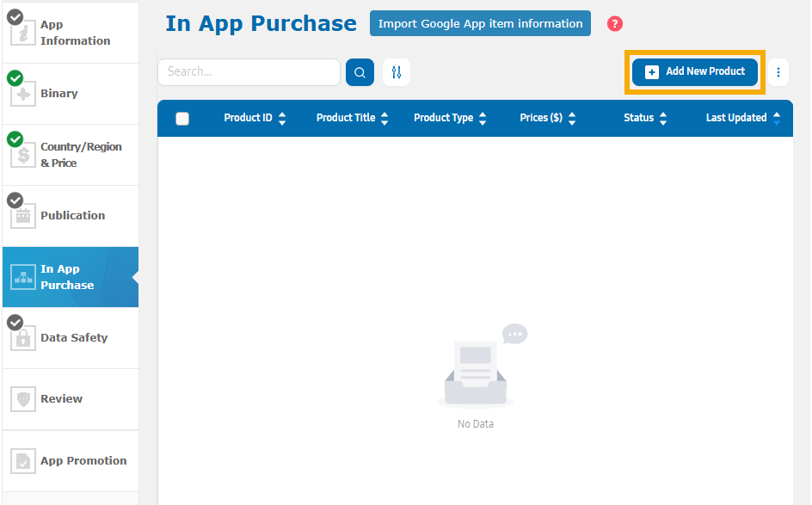The width and height of the screenshot is (812, 505).
Task: Sort table by Product Title arrows
Action: point(384,119)
